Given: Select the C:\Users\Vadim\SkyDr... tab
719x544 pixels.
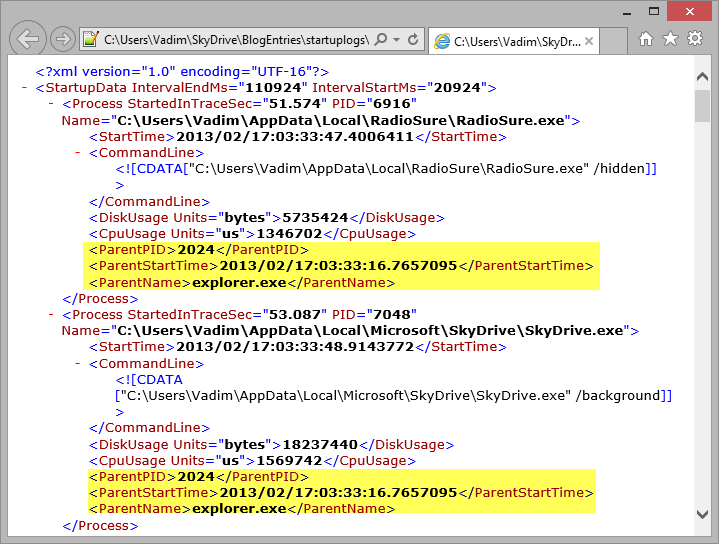Looking at the screenshot, I should coord(514,41).
